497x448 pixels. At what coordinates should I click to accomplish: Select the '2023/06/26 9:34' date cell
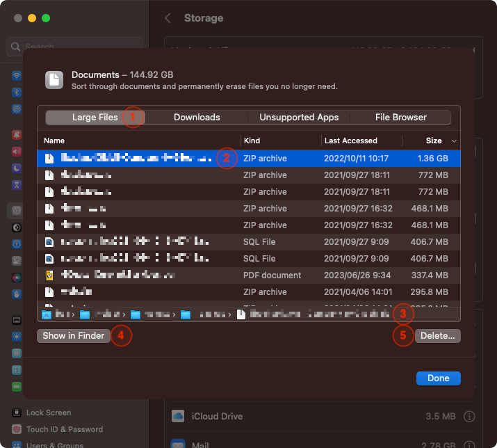[x=357, y=275]
